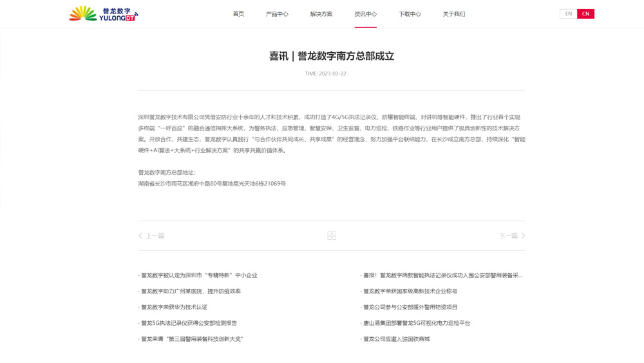Click the Yulong DT logo
Image resolution: width=644 pixels, height=363 pixels.
[x=104, y=14]
